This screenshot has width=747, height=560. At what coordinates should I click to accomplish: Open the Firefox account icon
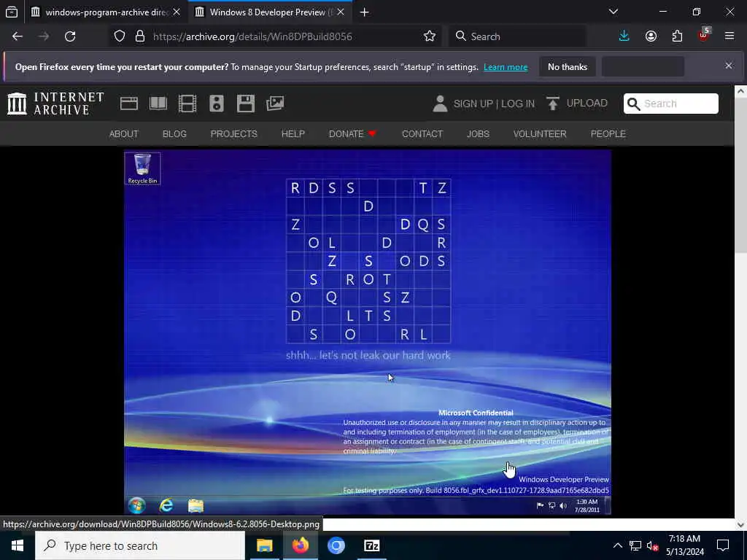(x=651, y=36)
